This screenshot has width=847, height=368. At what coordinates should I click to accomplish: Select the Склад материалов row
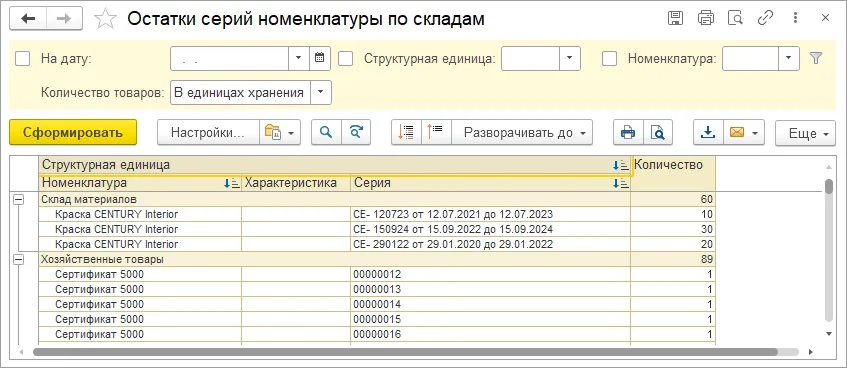coord(335,199)
